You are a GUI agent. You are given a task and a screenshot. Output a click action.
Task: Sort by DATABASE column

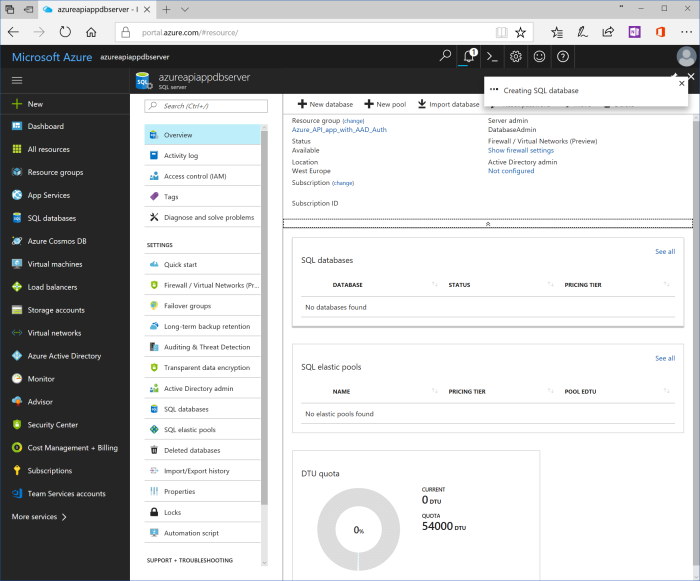[x=347, y=285]
